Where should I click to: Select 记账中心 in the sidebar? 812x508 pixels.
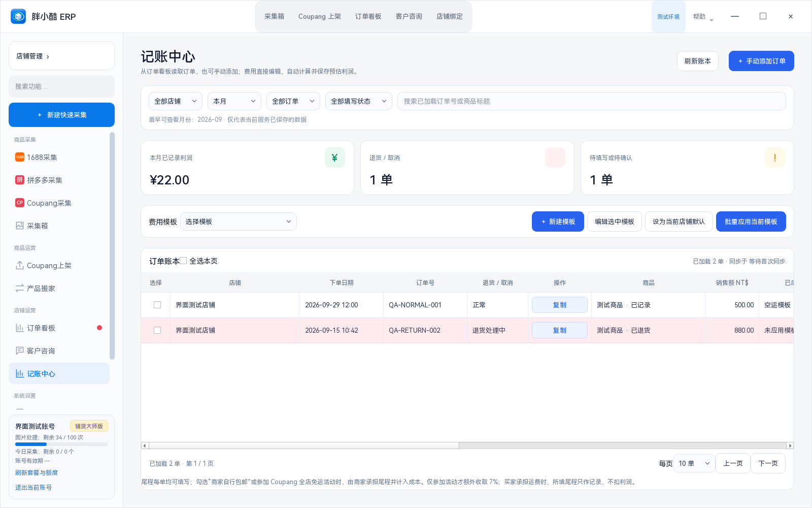coord(59,373)
